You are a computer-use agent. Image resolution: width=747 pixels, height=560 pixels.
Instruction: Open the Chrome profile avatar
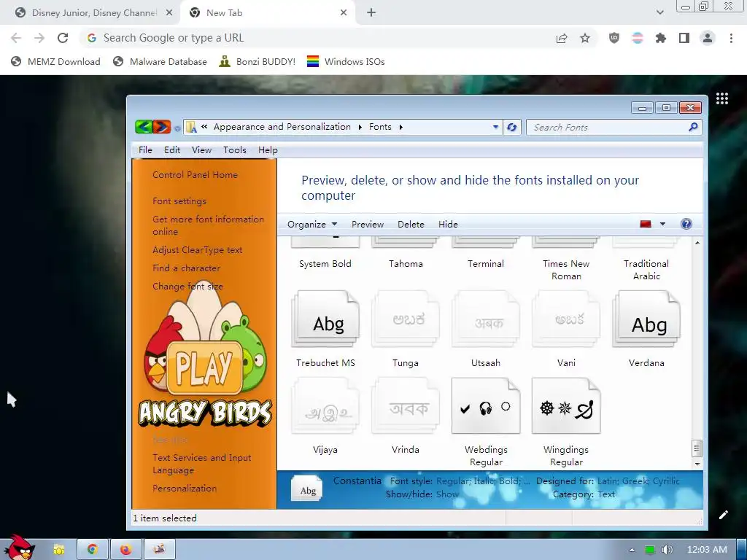pyautogui.click(x=708, y=38)
